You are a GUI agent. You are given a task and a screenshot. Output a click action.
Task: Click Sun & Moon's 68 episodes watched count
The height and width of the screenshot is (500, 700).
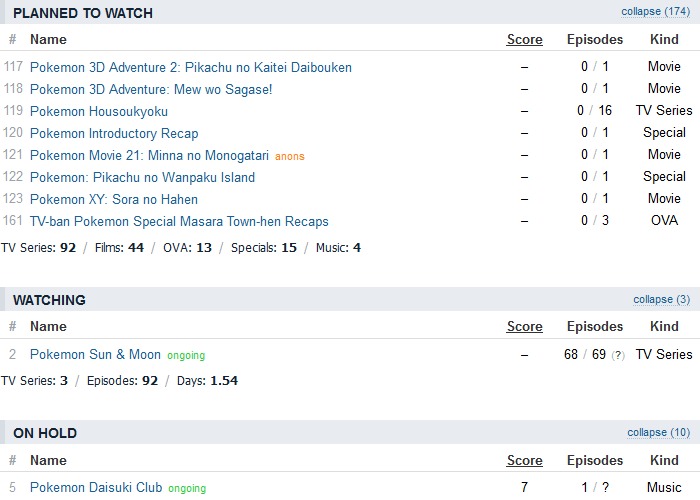(x=571, y=355)
